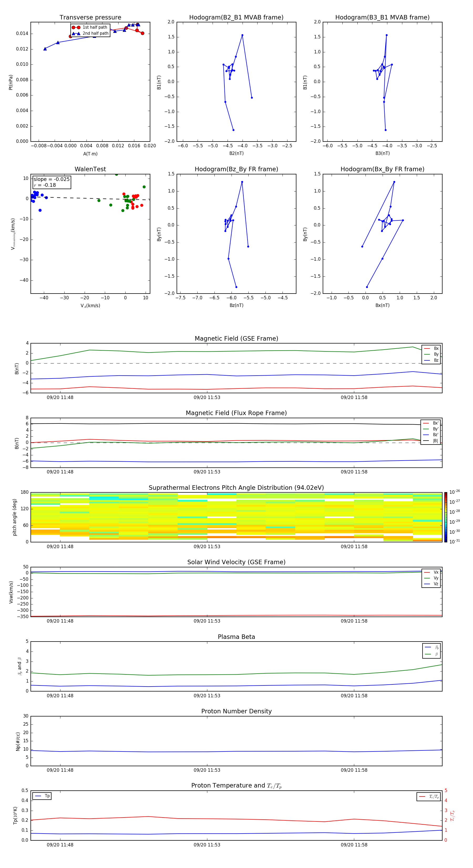Click the Vz entry in velocity legend
473x868 pixels.
[431, 584]
